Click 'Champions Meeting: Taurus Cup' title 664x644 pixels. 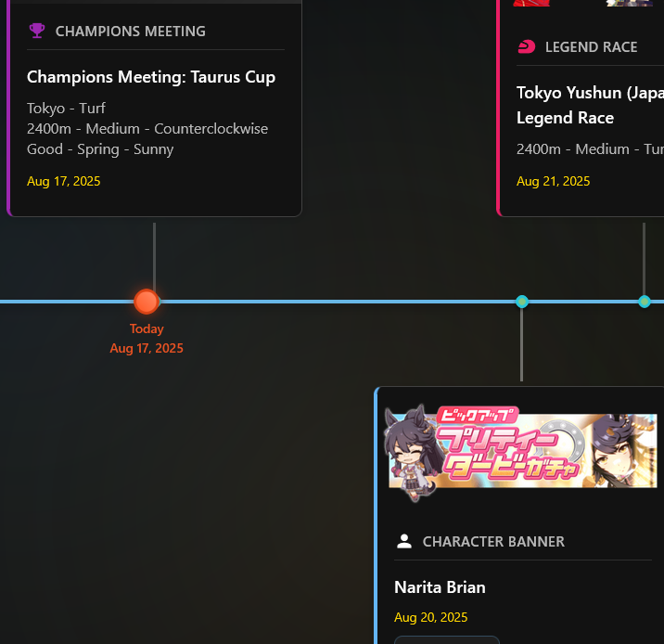[x=151, y=77]
